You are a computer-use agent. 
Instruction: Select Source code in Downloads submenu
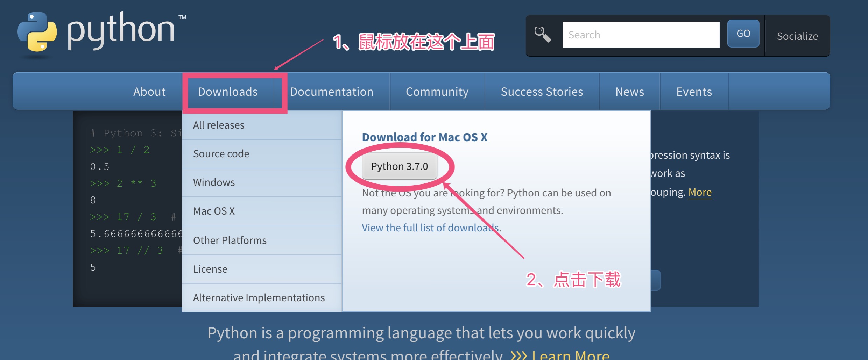(262, 154)
